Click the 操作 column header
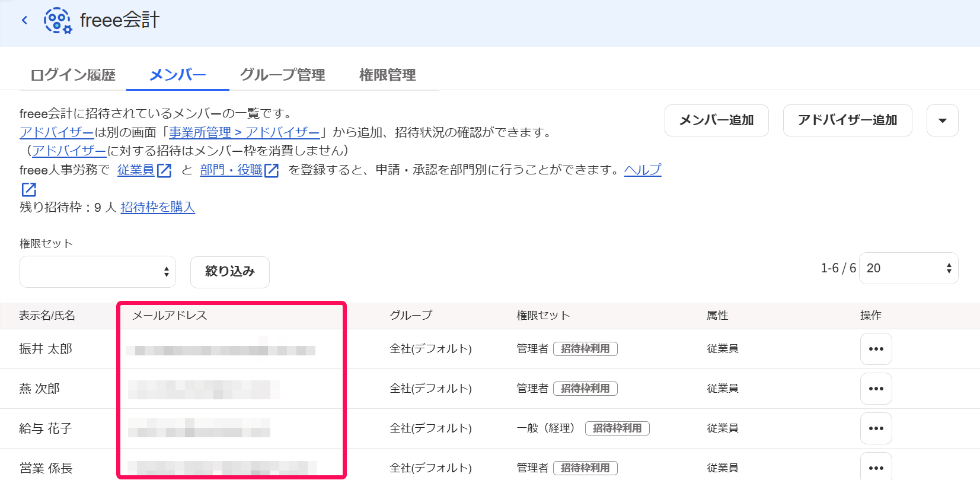The image size is (980, 480). pyautogui.click(x=871, y=316)
